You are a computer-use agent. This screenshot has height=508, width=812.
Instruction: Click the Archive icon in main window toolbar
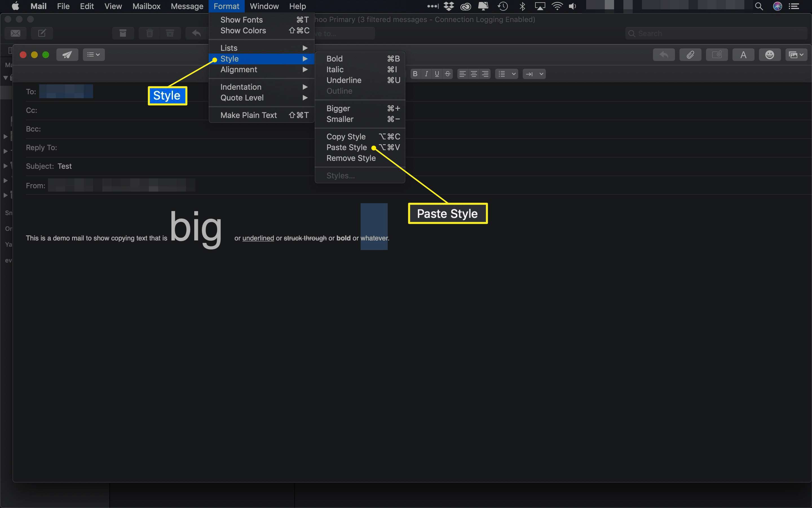(x=123, y=33)
